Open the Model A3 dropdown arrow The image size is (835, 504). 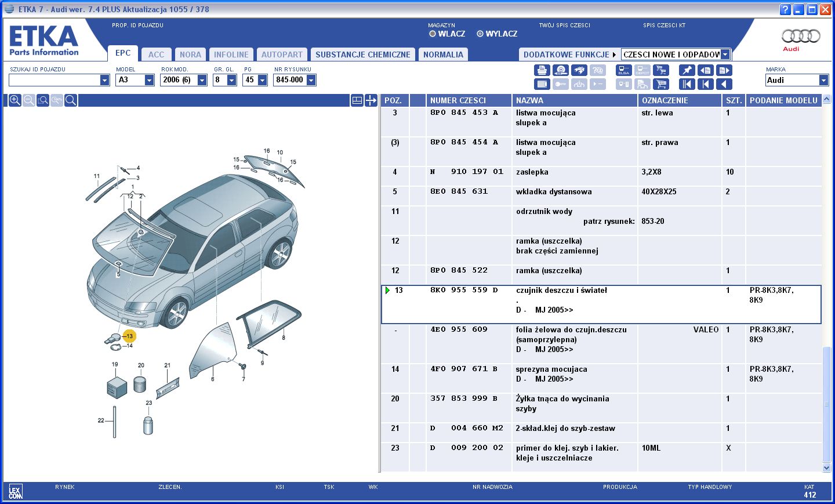pyautogui.click(x=149, y=80)
